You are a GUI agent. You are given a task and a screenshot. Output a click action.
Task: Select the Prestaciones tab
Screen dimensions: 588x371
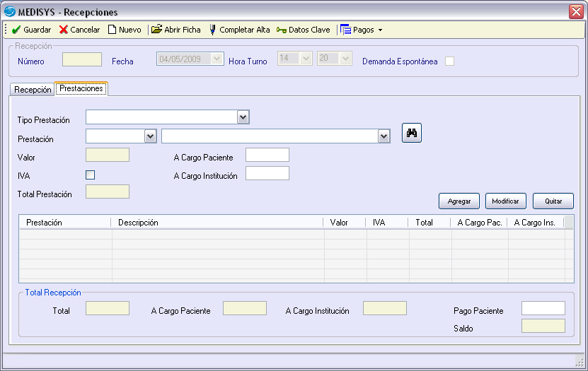81,88
